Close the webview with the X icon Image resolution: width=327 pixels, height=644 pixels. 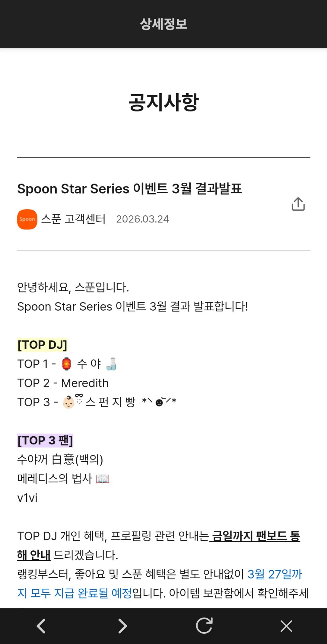pyautogui.click(x=286, y=626)
